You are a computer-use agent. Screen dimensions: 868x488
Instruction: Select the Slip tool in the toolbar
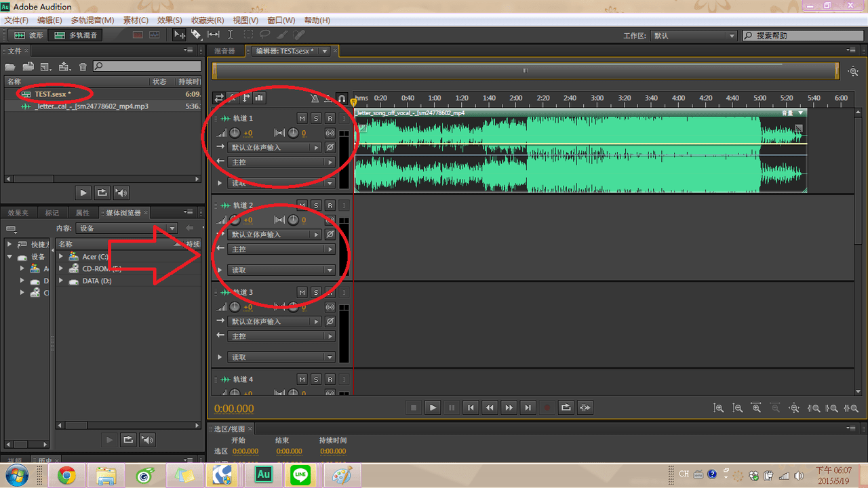[x=213, y=35]
